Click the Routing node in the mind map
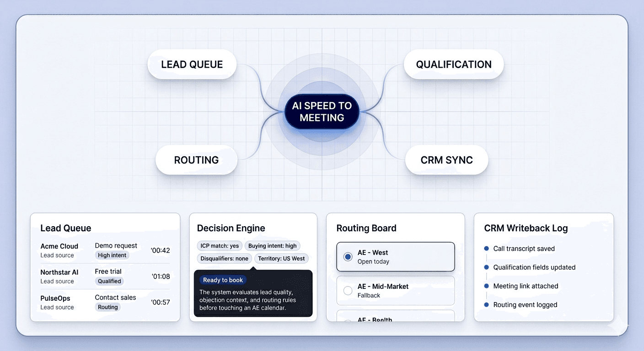The width and height of the screenshot is (644, 351). 196,160
